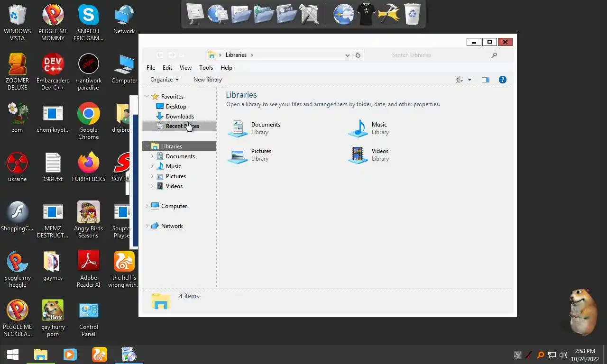Screen dimensions: 607x364
Task: Click the black t-shirt icon in top dock
Action: point(366,14)
